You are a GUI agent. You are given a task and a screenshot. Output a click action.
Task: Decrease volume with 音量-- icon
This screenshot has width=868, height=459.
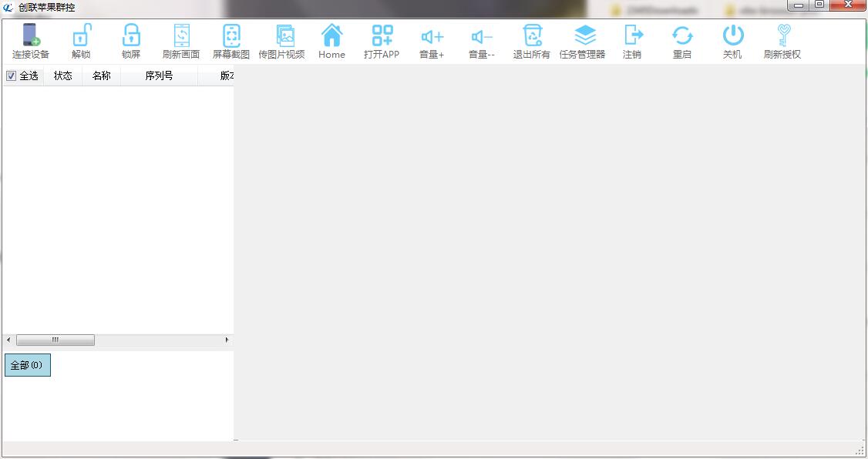[x=482, y=36]
